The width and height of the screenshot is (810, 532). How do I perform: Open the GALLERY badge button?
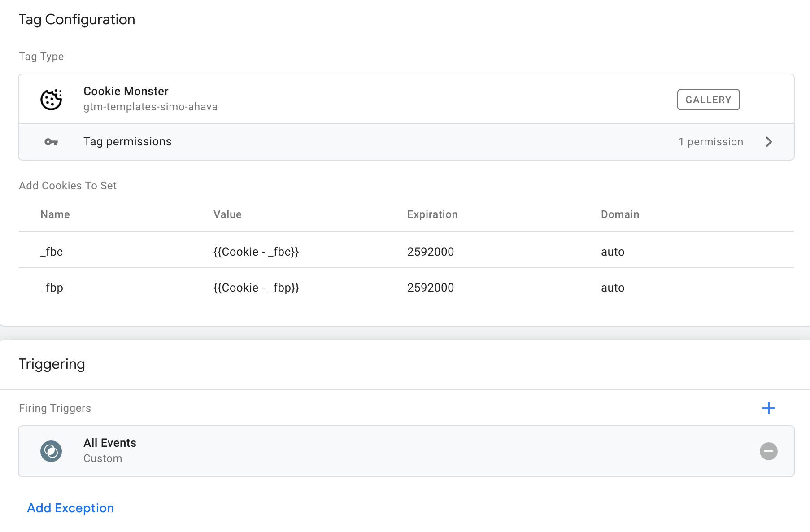tap(708, 100)
